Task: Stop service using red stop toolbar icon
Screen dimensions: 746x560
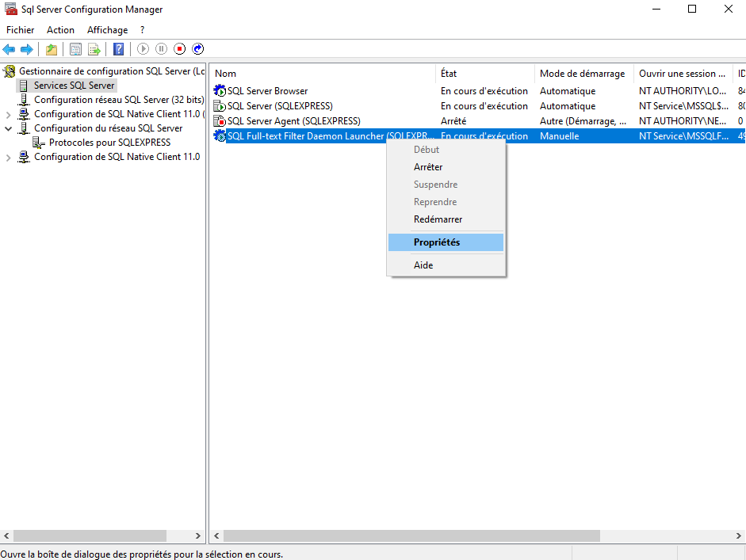Action: [179, 49]
